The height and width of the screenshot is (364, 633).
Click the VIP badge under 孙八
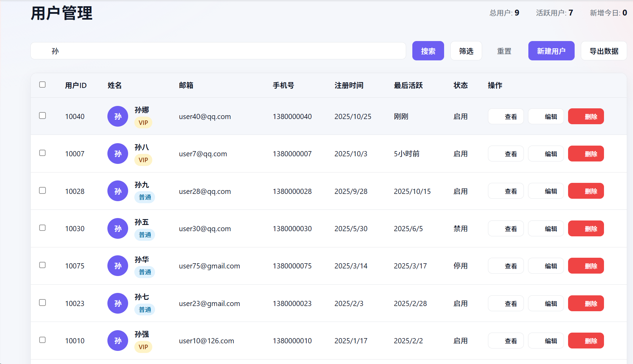point(143,160)
